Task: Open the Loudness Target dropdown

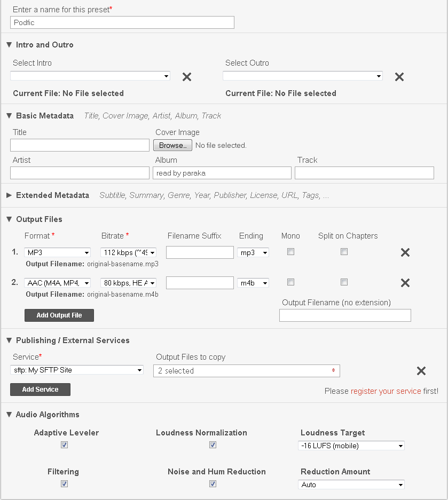Action: (x=351, y=446)
